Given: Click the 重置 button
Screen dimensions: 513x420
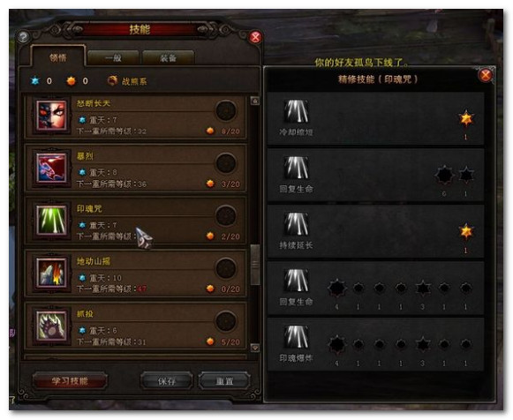Looking at the screenshot, I should pyautogui.click(x=224, y=381).
